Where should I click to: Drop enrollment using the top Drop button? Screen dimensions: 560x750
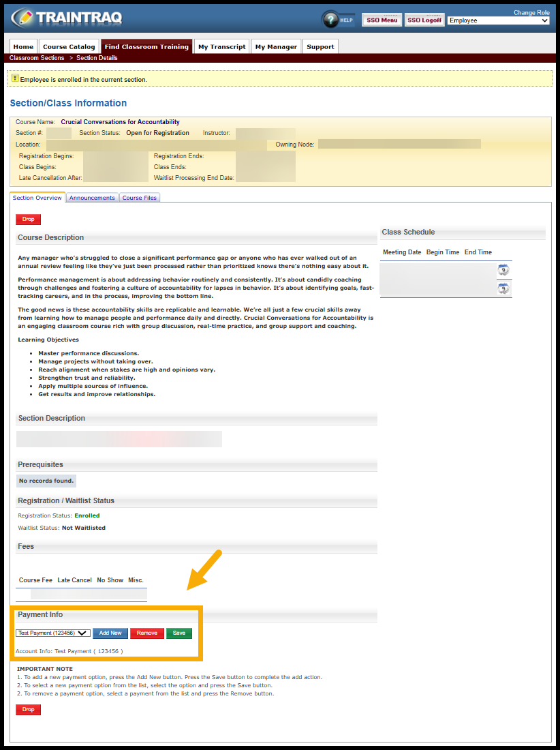point(28,219)
